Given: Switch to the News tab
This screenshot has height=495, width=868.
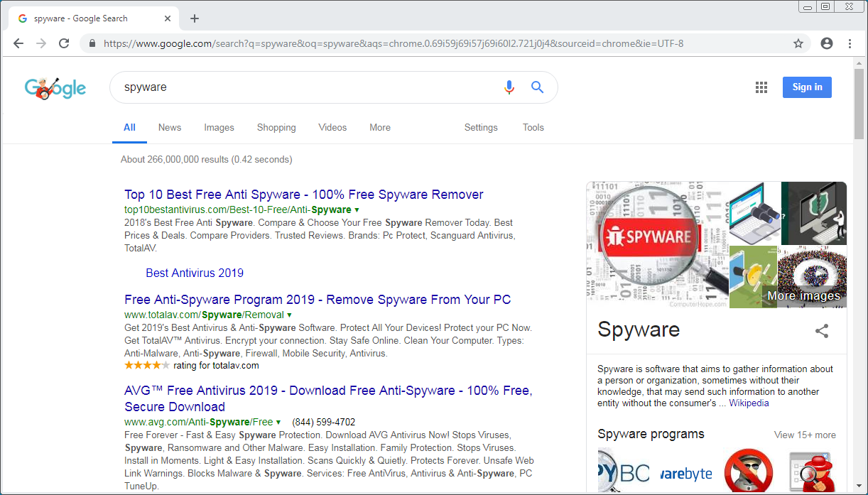Looking at the screenshot, I should 170,128.
